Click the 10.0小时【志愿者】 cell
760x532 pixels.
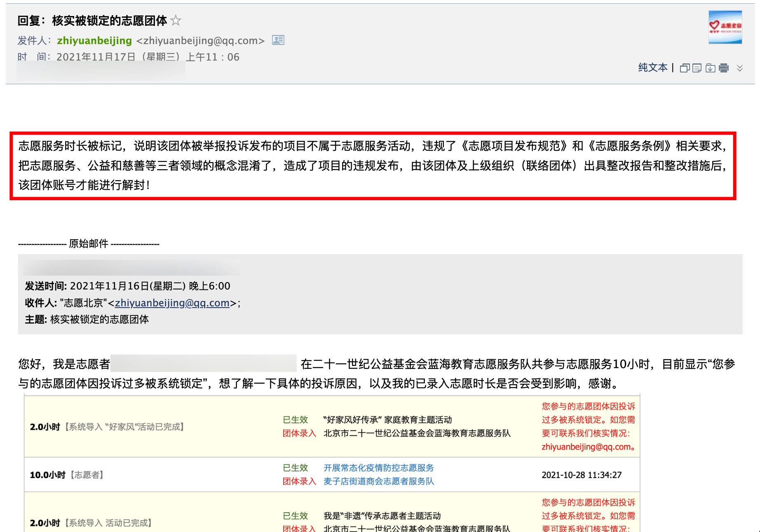click(x=67, y=475)
